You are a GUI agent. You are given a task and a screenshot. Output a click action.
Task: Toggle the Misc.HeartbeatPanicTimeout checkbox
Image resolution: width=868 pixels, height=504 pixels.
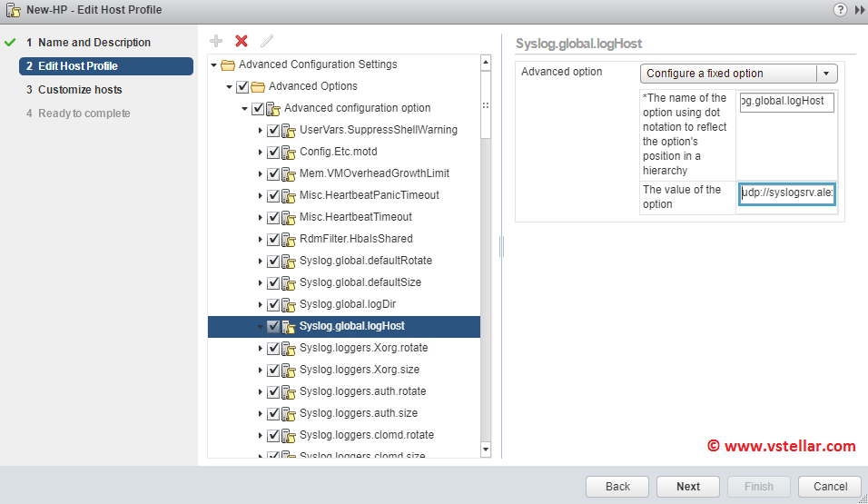pyautogui.click(x=273, y=195)
